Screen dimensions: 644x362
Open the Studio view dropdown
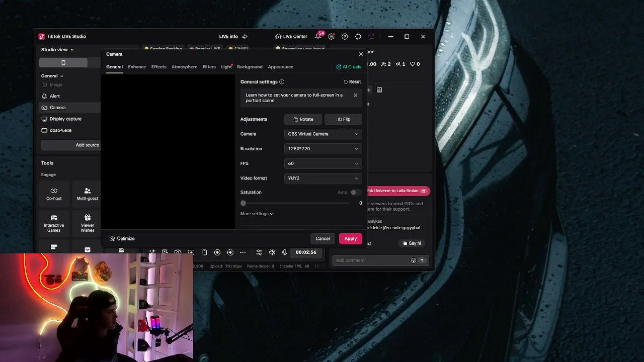coord(57,50)
